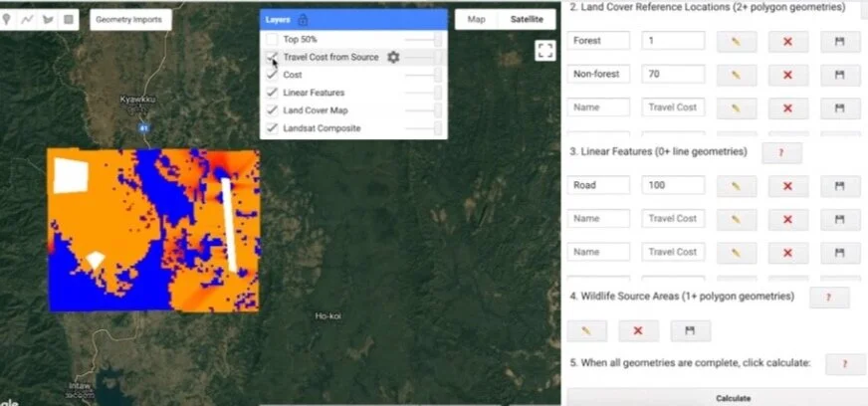The image size is (868, 406).
Task: Click the Forest name field
Action: [x=598, y=41]
